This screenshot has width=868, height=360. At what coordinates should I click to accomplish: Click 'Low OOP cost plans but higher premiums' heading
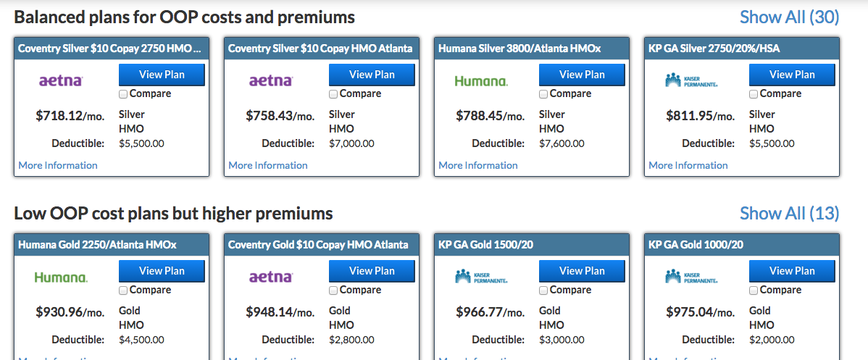click(173, 213)
